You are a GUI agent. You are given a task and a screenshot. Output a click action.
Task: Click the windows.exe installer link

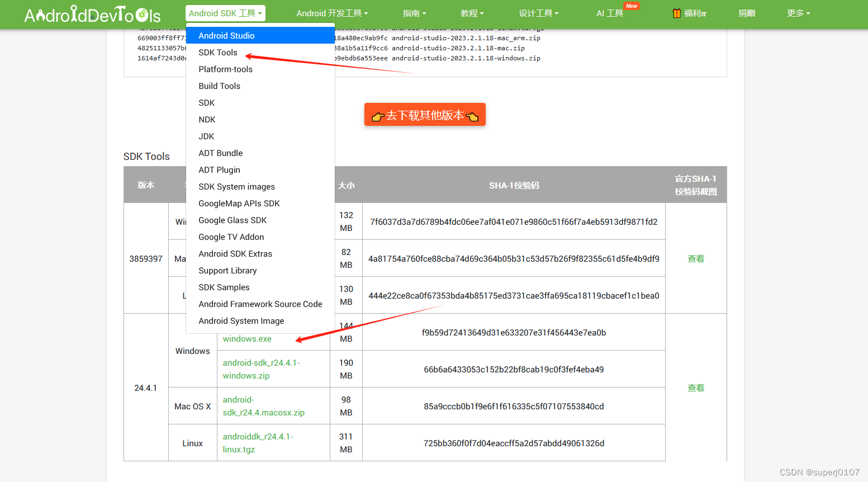click(x=247, y=339)
